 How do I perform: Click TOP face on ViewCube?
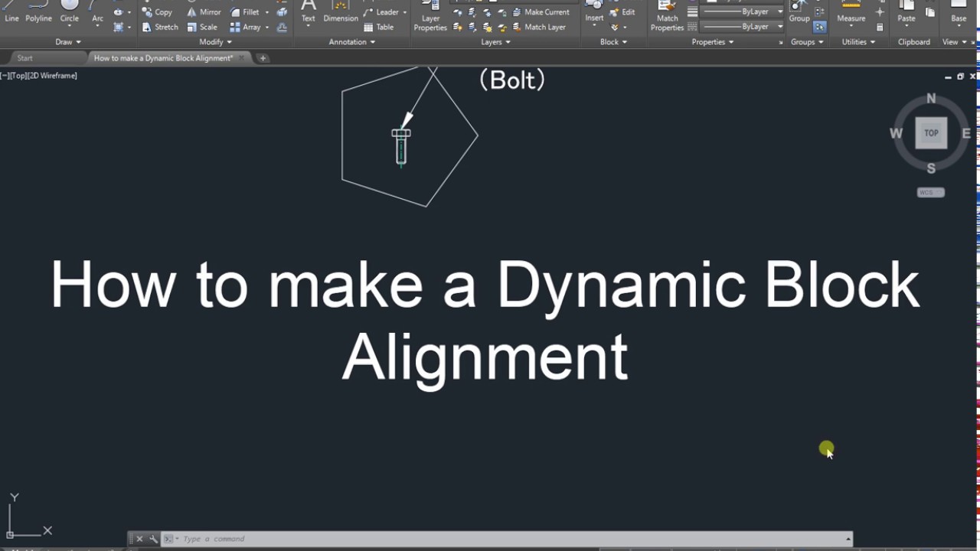931,133
